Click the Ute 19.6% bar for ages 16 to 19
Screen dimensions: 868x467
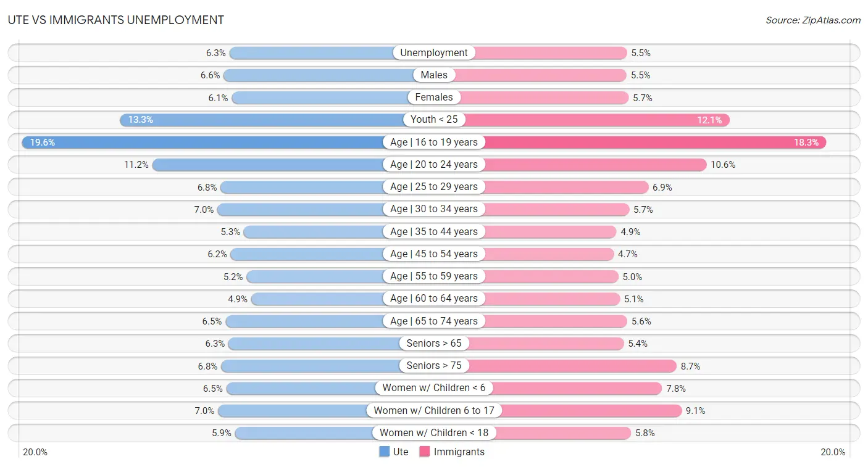204,143
